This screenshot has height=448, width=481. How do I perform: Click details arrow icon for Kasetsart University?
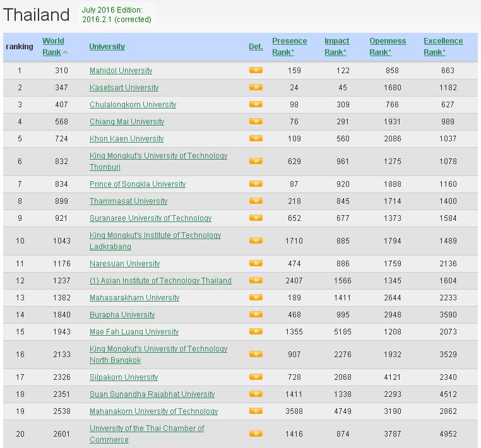[256, 87]
